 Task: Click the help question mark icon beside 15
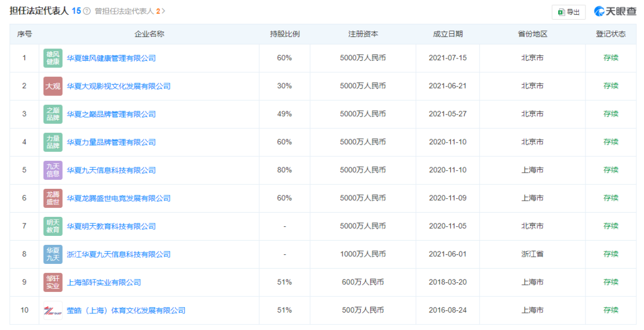pyautogui.click(x=86, y=11)
